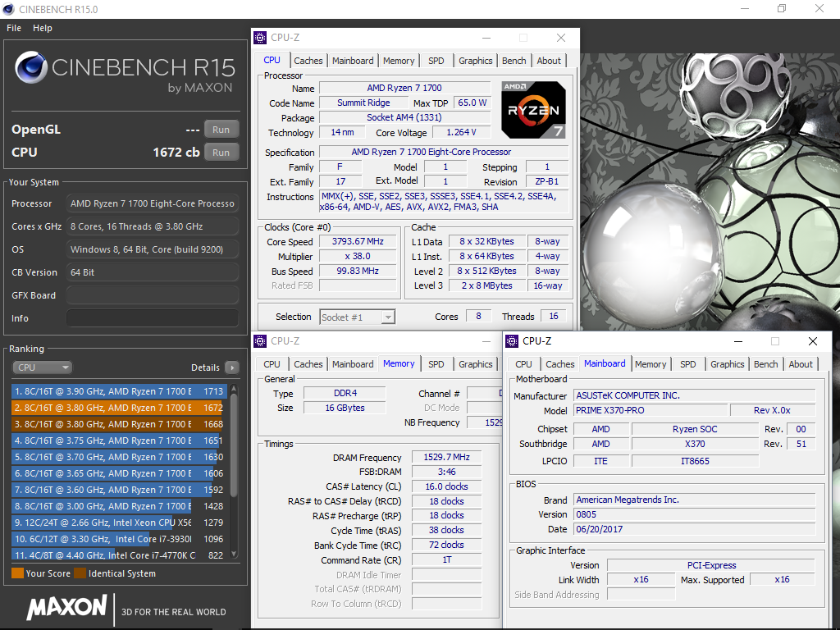Open ranking Details with the arrow button
This screenshot has height=630, width=840.
(x=232, y=367)
